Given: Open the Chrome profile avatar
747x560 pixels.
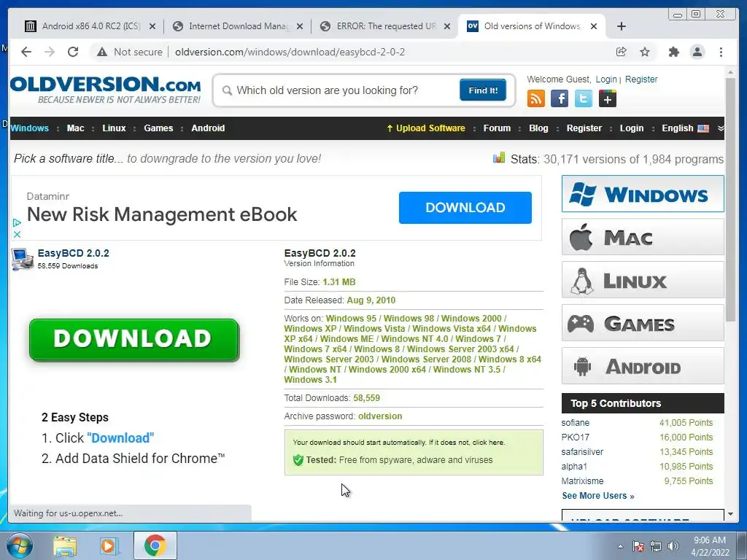Looking at the screenshot, I should click(x=697, y=52).
